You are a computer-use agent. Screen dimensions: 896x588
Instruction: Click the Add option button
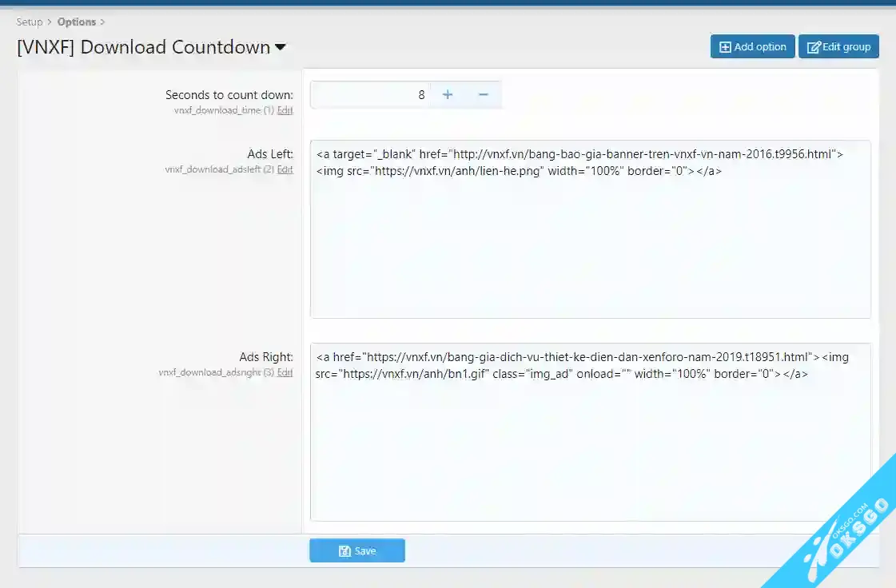point(752,47)
